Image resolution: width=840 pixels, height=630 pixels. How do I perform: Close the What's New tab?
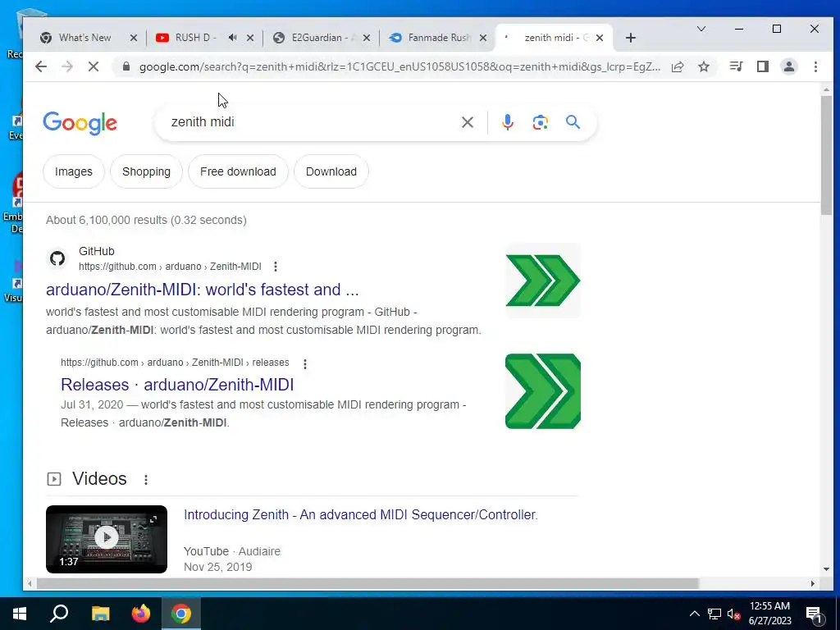coord(134,38)
